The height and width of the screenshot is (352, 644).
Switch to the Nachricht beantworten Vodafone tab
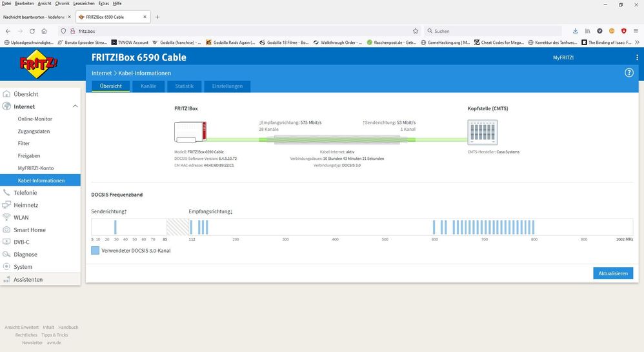coord(34,17)
